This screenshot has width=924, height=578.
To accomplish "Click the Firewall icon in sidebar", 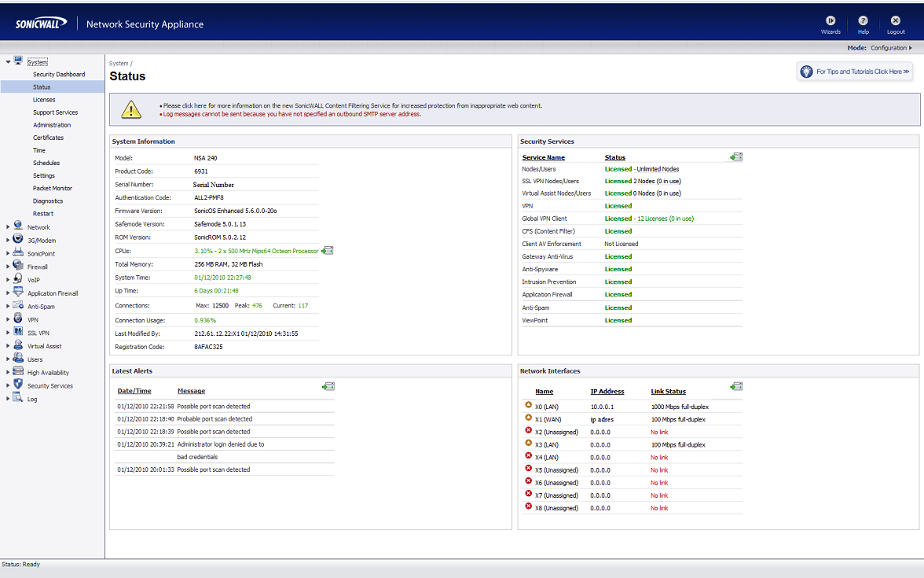I will click(x=18, y=266).
